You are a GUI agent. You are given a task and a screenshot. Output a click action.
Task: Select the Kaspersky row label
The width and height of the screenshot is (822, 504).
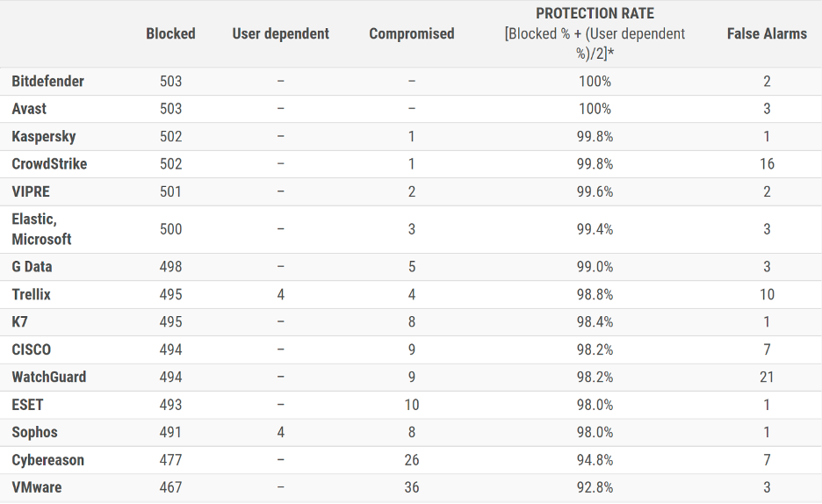pos(44,136)
